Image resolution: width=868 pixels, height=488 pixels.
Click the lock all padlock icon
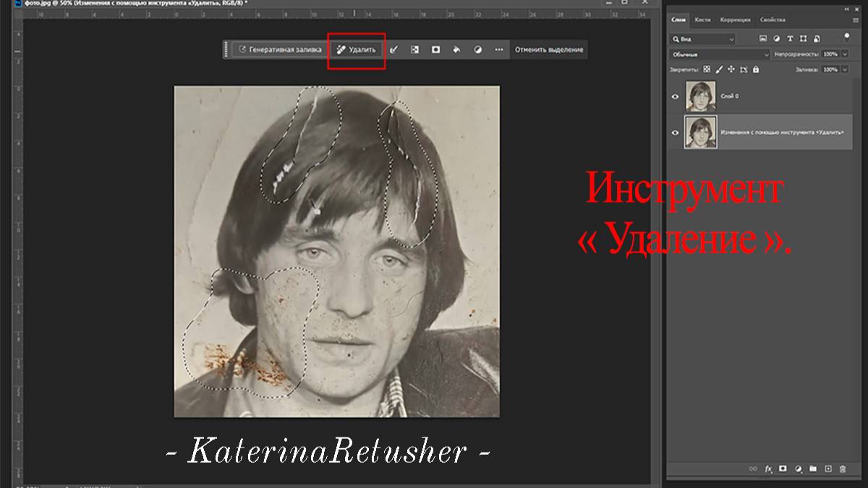756,69
